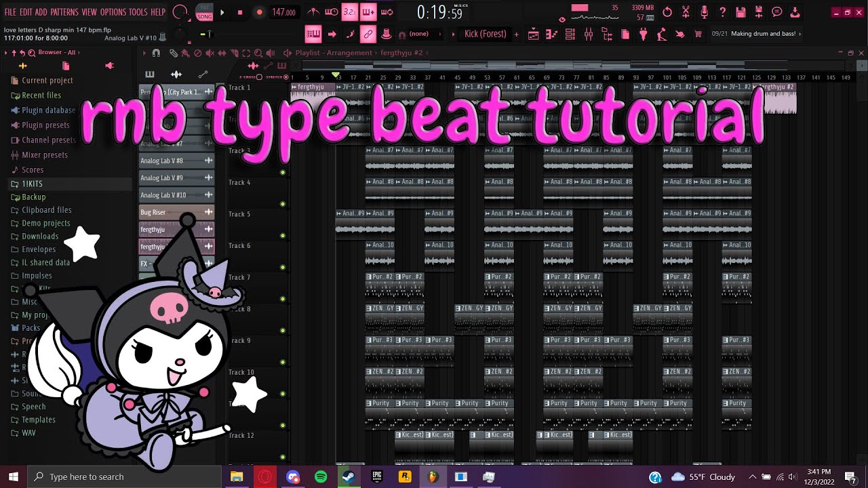Open the OPTIONS menu

113,12
